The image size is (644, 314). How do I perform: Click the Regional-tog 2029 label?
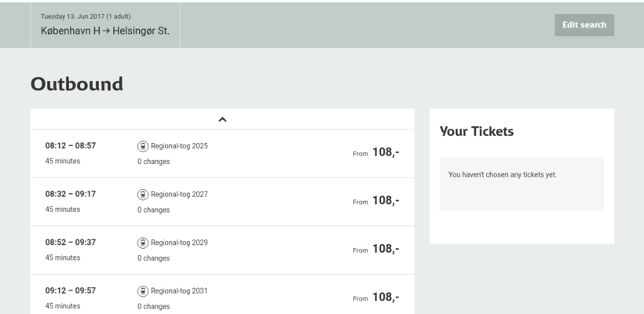179,243
